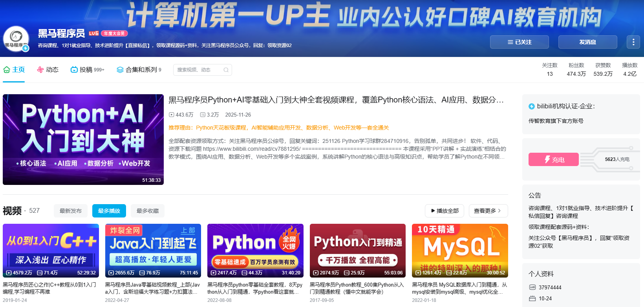Click the 关注数 13 stat
The image size is (644, 307).
(550, 69)
